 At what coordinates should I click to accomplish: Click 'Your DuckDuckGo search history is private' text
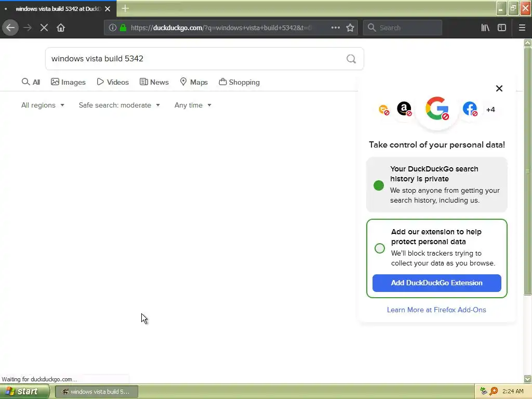(434, 174)
